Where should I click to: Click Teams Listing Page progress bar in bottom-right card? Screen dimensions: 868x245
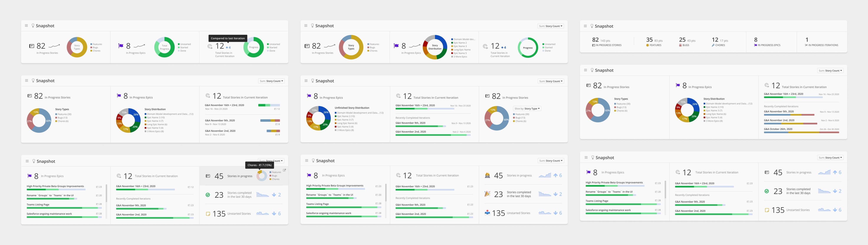click(623, 204)
